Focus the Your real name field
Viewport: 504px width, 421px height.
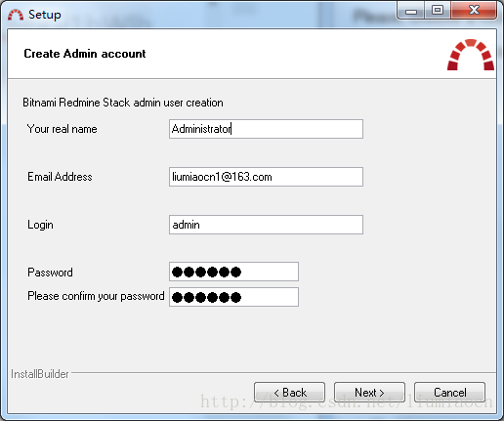pos(266,129)
